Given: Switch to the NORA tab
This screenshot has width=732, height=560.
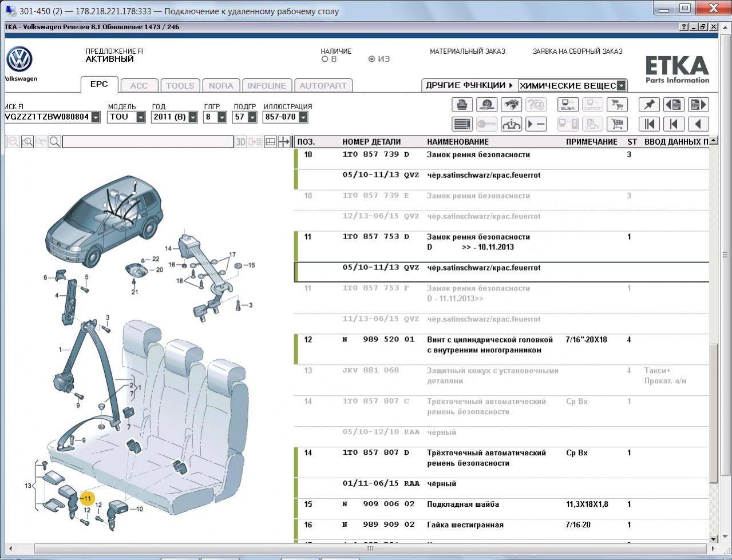Looking at the screenshot, I should pos(221,86).
